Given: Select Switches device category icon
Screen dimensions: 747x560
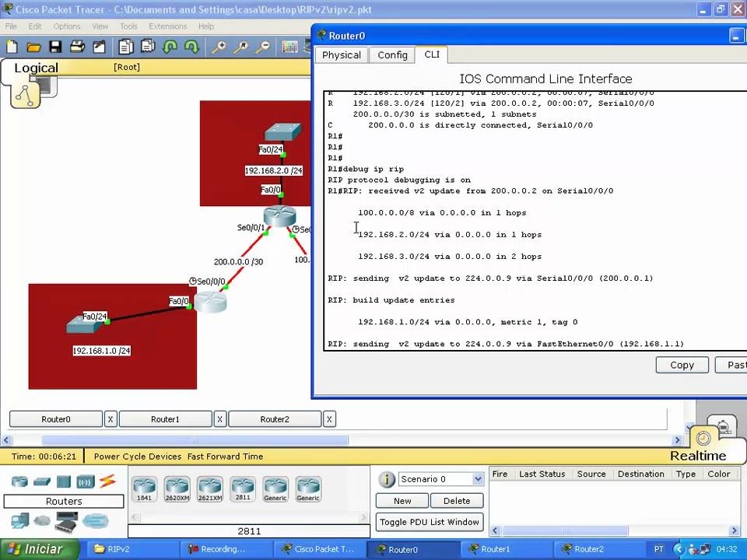Looking at the screenshot, I should [42, 481].
